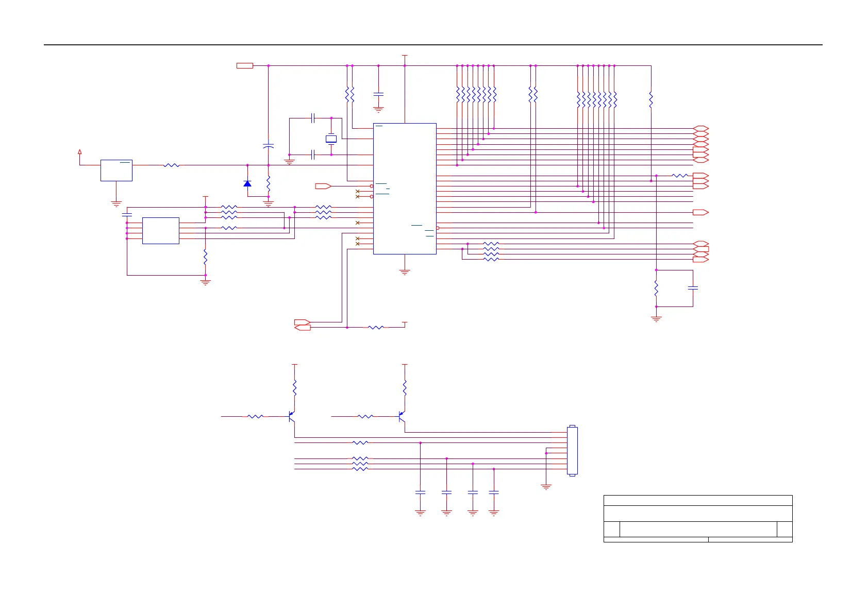Click the red rectangular net label on top rail
The width and height of the screenshot is (868, 613).
pos(245,65)
